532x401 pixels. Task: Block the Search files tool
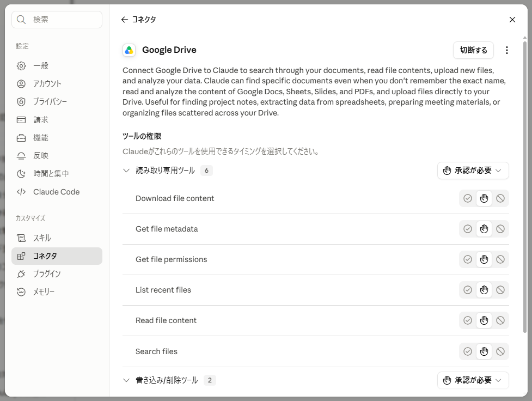(x=500, y=351)
